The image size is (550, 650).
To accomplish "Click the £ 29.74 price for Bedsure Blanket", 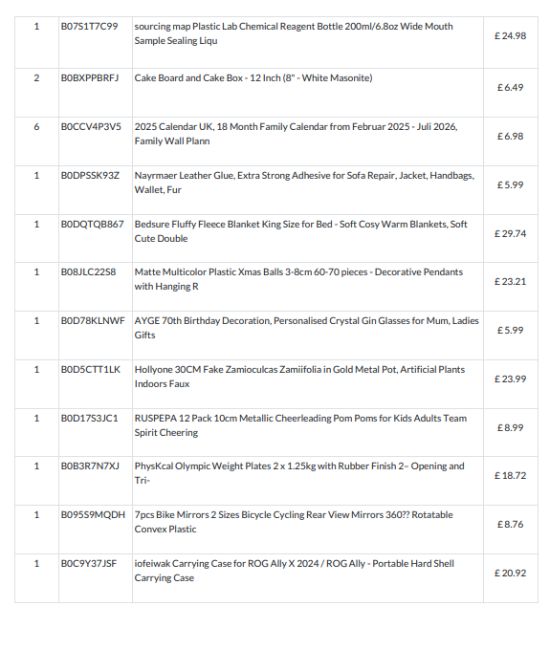I will [x=510, y=234].
